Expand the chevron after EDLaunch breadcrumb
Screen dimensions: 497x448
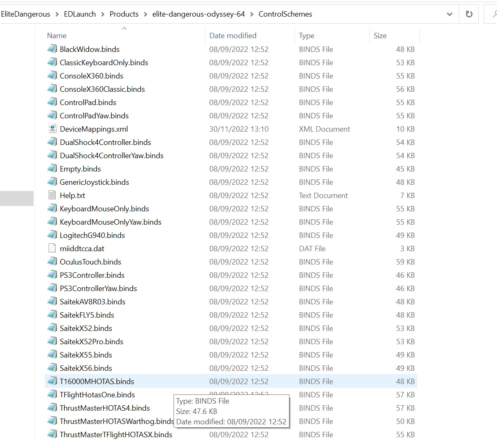point(103,14)
